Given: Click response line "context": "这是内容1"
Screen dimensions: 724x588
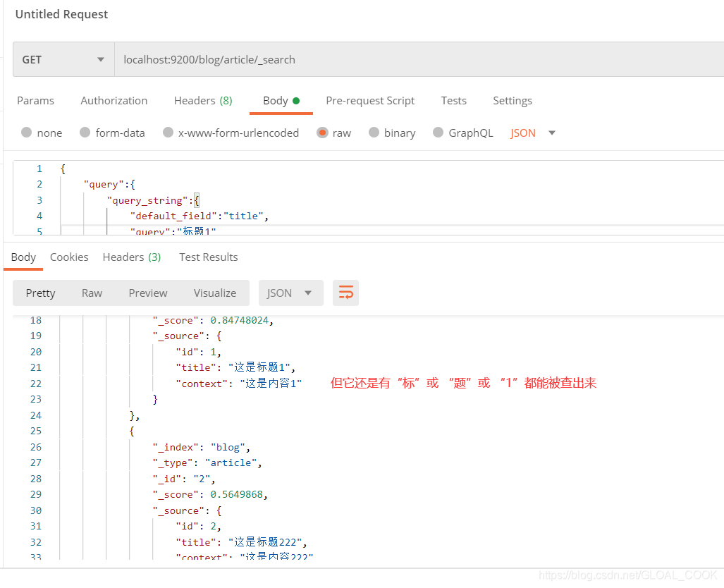Looking at the screenshot, I should tap(239, 384).
